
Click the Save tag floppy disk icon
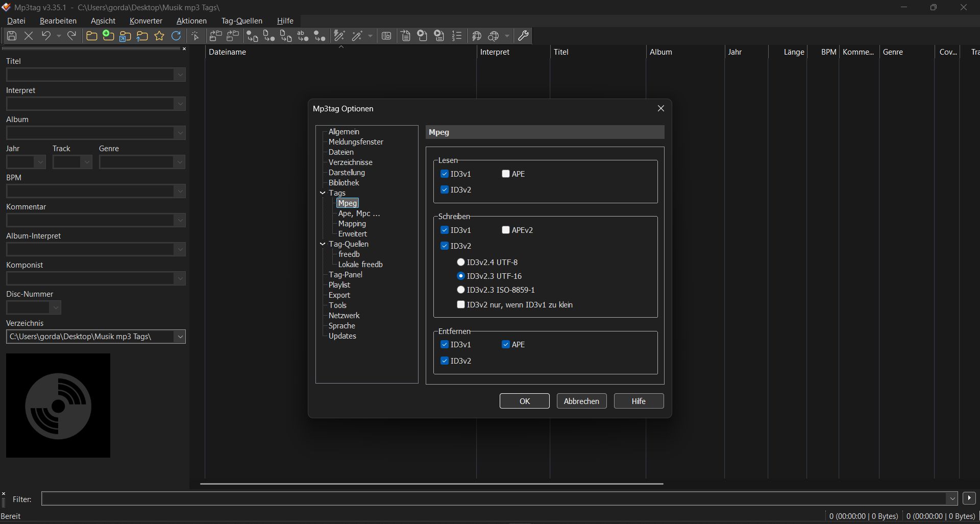[x=12, y=36]
